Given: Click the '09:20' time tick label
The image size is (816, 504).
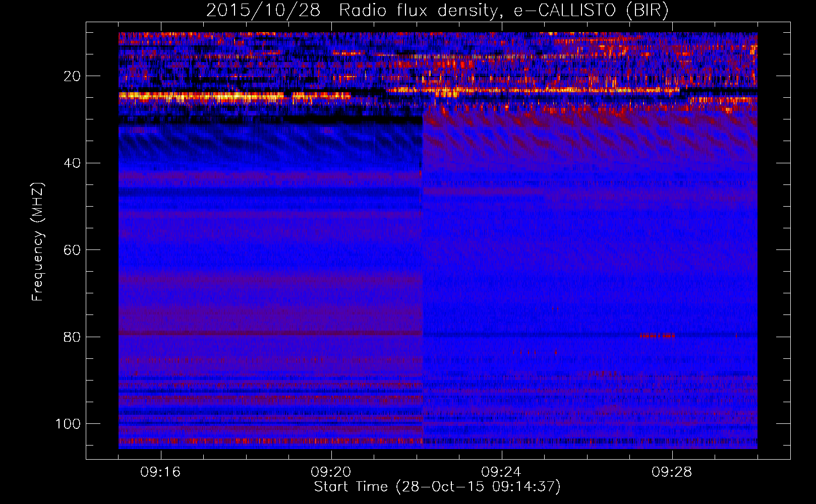Looking at the screenshot, I should (331, 472).
